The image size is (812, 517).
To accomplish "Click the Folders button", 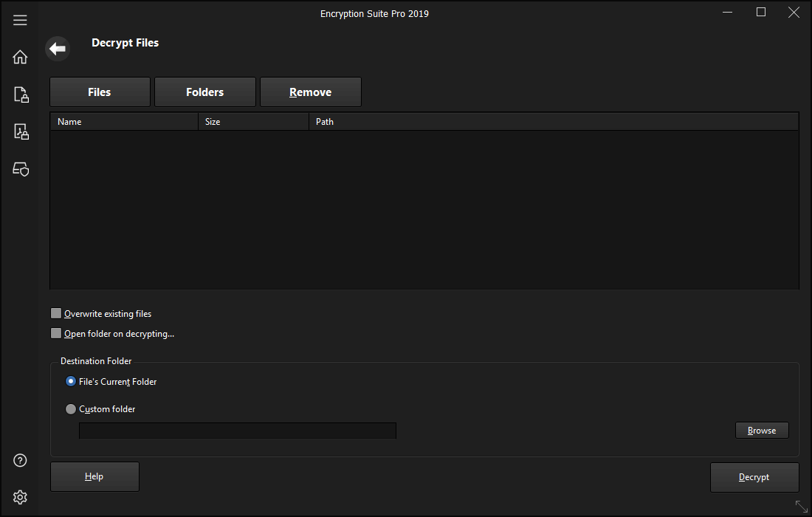I will pos(205,92).
